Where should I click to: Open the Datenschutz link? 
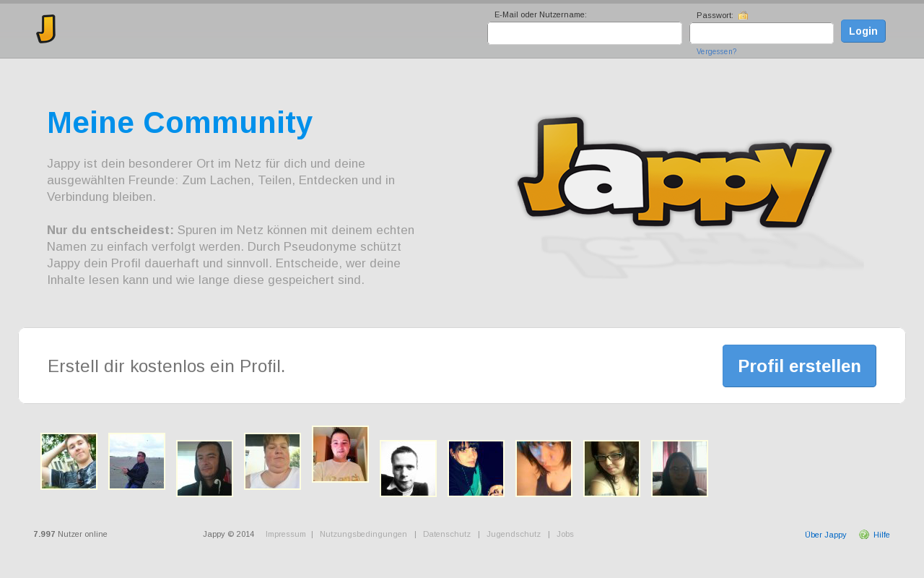pyautogui.click(x=447, y=534)
